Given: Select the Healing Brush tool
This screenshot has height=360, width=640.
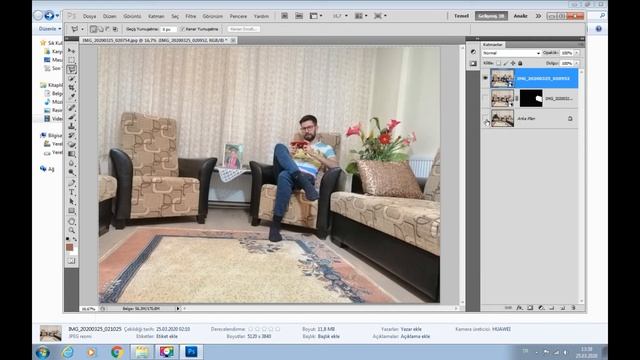Looking at the screenshot, I should [71, 108].
